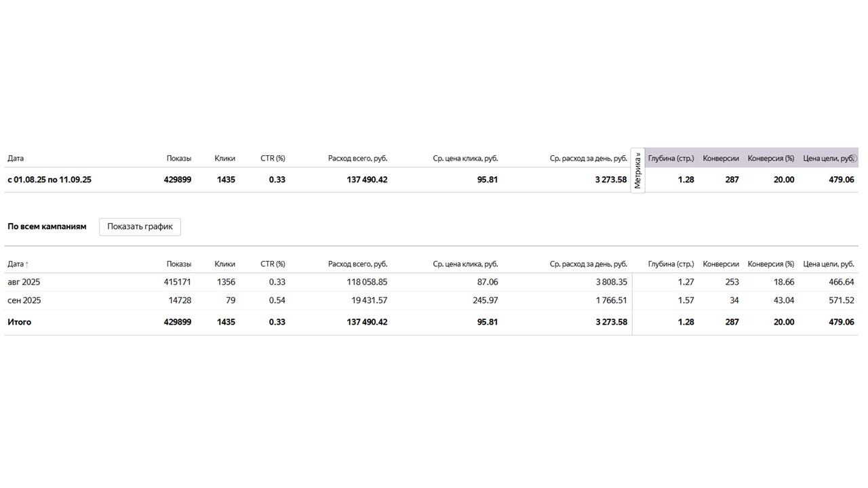Screen dimensions: 868x488
Task: Click the 18.66 conversion rate cell
Action: coord(783,282)
